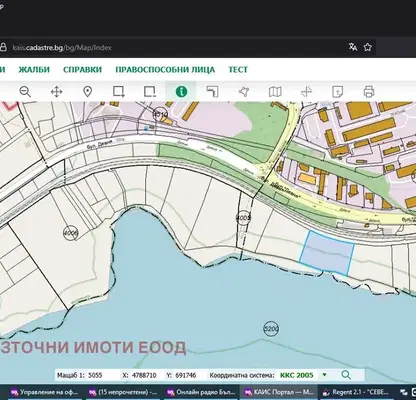
Task: Bookmark the page with the star icon
Action: pyautogui.click(x=367, y=47)
